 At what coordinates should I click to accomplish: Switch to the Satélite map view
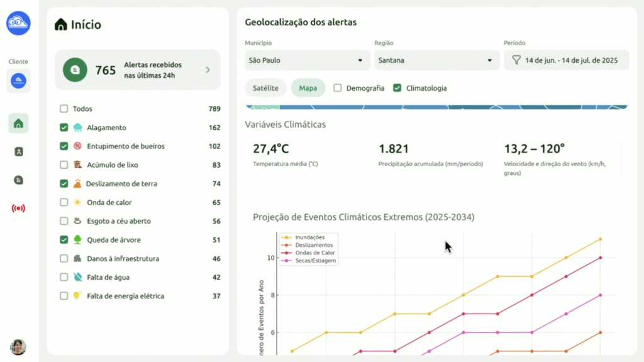pos(265,88)
